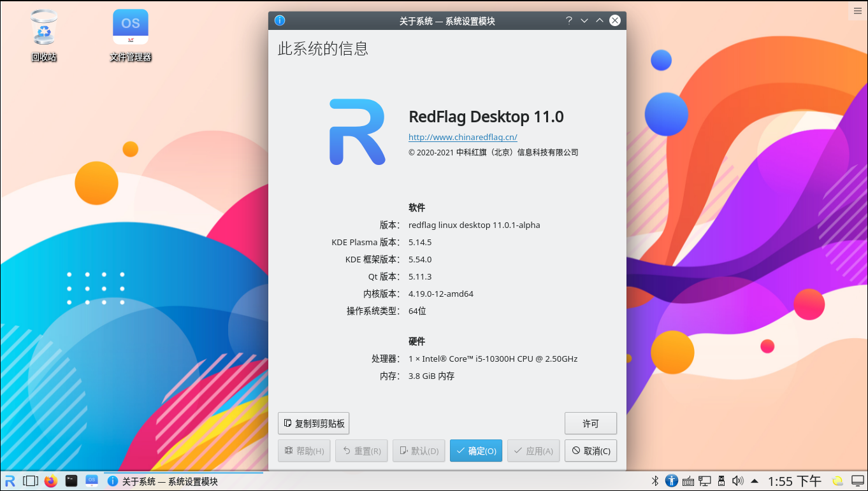868x491 pixels.
Task: Click KDE Plasma version value 5.14.5
Action: (420, 242)
